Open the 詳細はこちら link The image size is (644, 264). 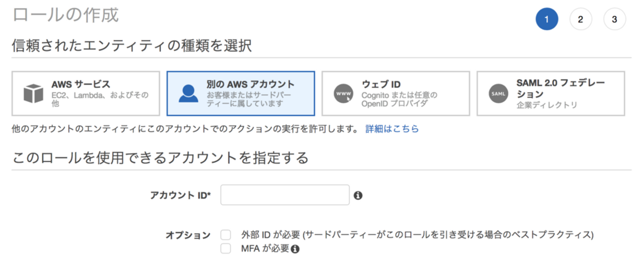pos(392,129)
